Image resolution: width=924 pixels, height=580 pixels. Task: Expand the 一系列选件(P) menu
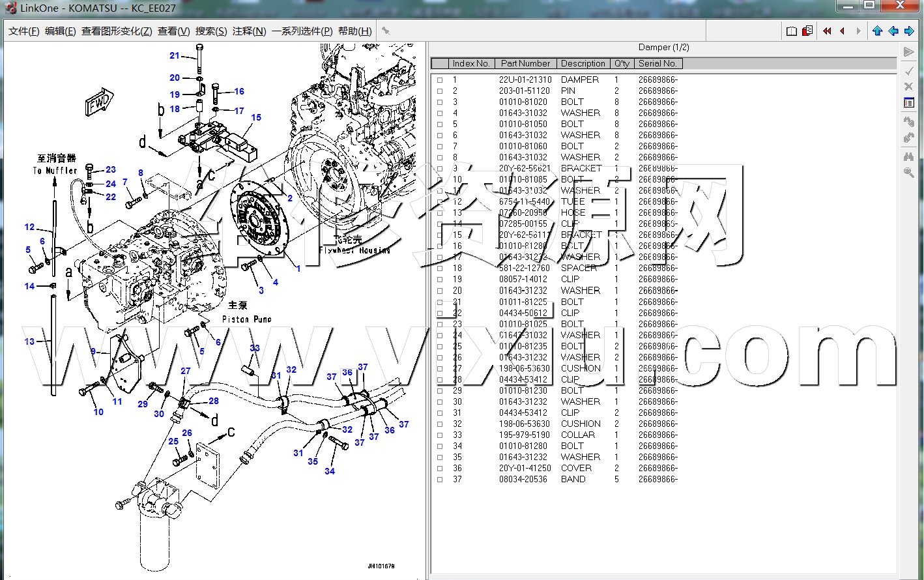tap(302, 31)
